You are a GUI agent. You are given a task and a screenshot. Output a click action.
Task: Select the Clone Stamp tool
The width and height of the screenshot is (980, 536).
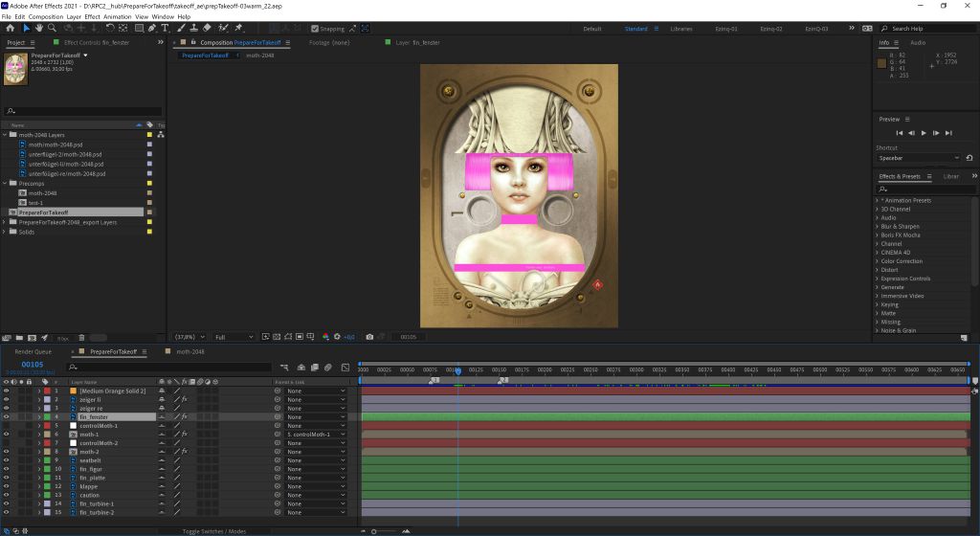click(x=193, y=28)
